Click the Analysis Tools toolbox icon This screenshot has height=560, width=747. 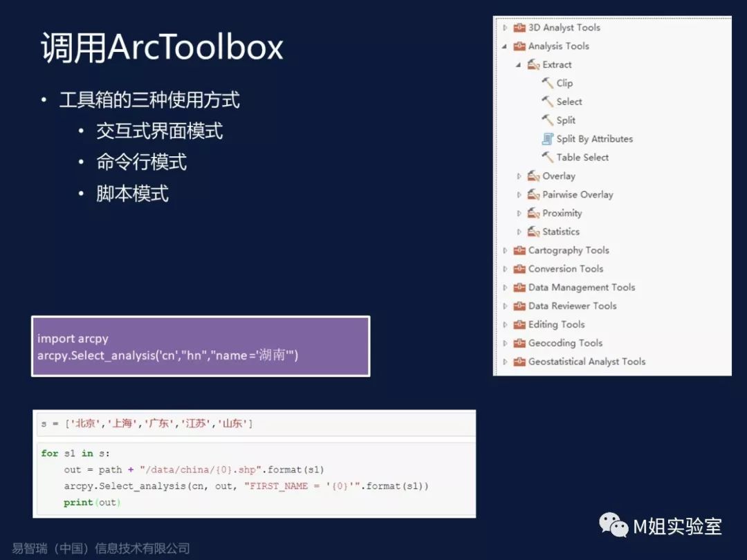pos(519,46)
